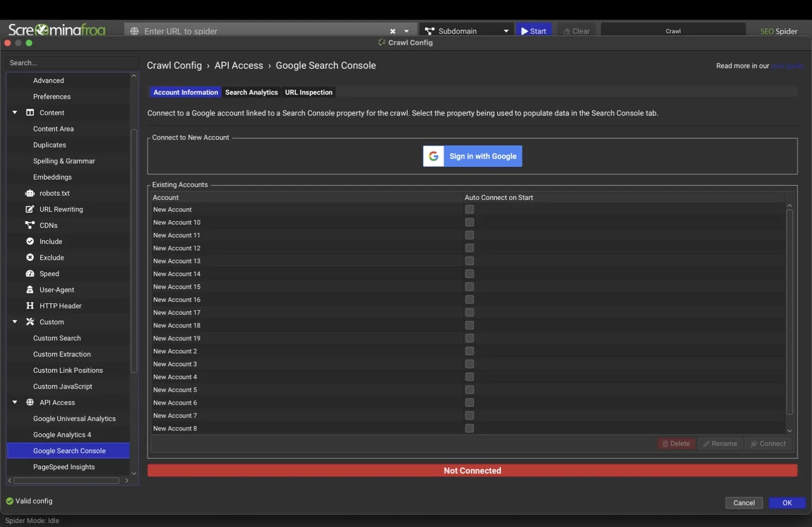The image size is (812, 527).
Task: Click the Exclude cross icon
Action: [x=30, y=257]
